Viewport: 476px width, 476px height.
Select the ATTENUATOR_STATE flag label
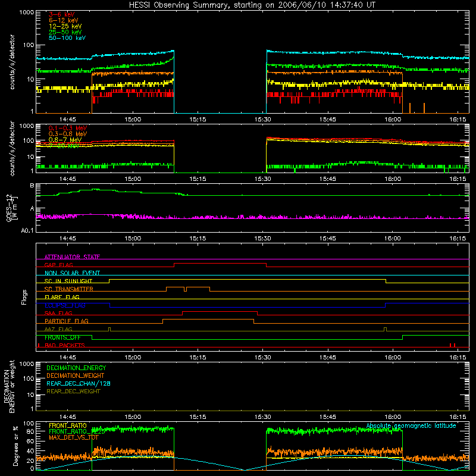tap(72, 257)
